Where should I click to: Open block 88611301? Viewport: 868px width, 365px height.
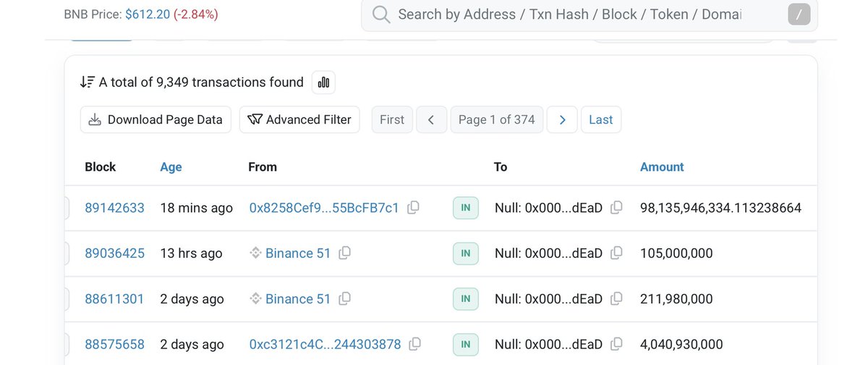115,298
